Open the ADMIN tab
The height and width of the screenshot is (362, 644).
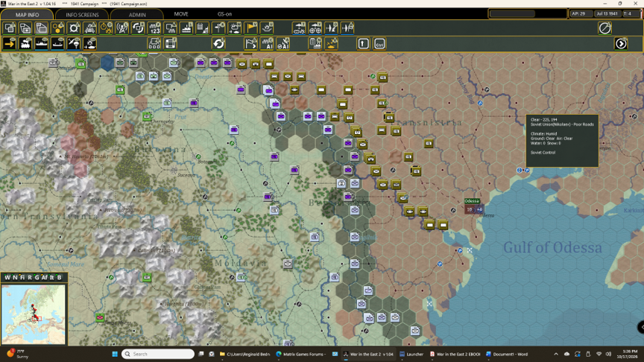(137, 14)
